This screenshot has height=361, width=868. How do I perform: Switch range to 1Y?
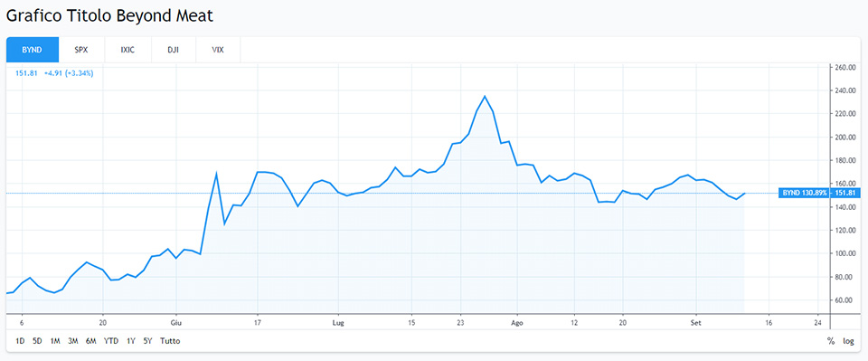pyautogui.click(x=130, y=341)
